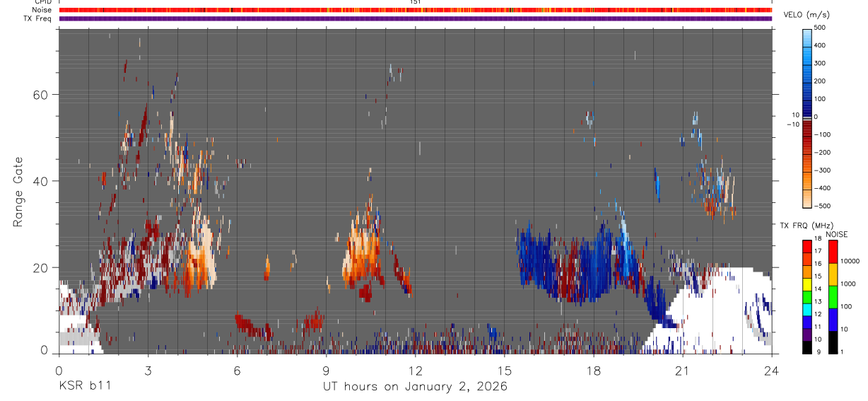868x401 pixels.
Task: Click the 'KSR b11' radar beam label
Action: click(x=84, y=386)
